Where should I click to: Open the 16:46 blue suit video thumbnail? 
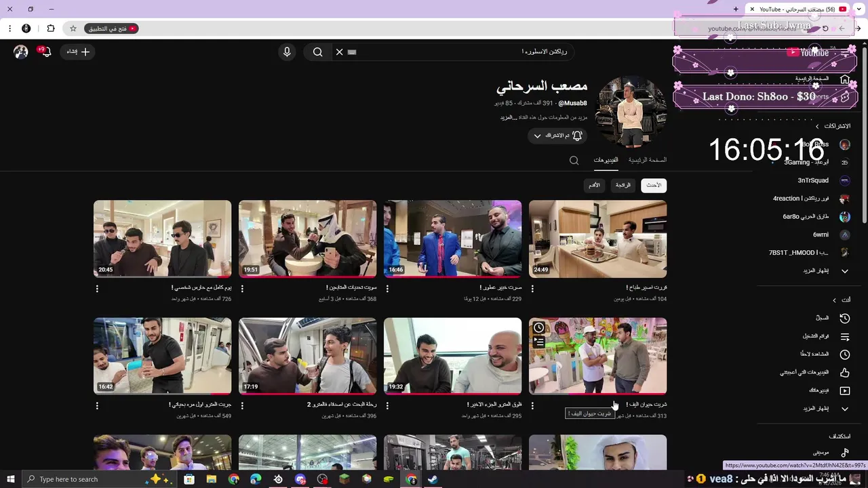click(452, 239)
